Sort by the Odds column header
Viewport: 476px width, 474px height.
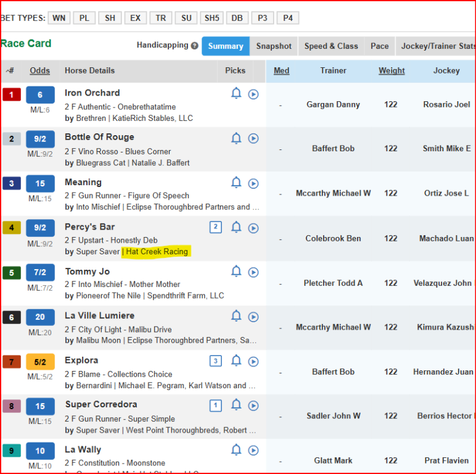(x=40, y=71)
